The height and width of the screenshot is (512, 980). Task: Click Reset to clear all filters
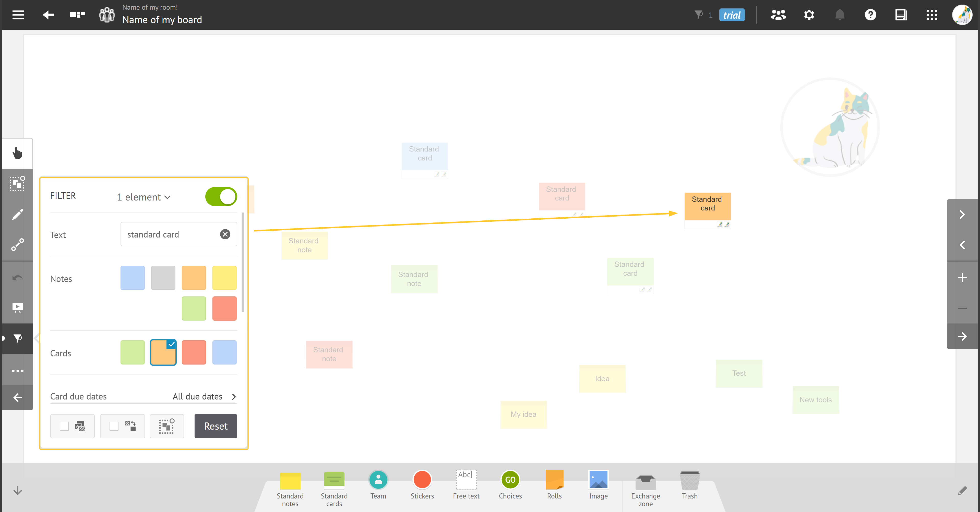[x=215, y=426]
